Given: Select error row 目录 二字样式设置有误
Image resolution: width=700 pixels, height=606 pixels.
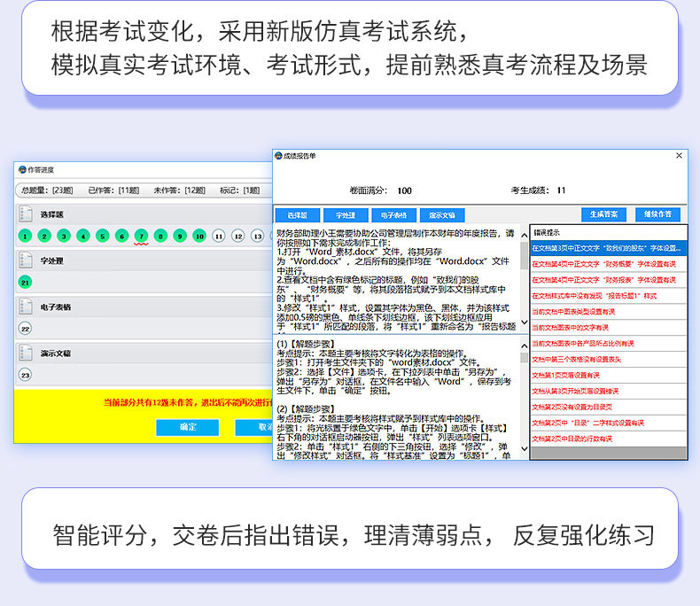Looking at the screenshot, I should (608, 423).
